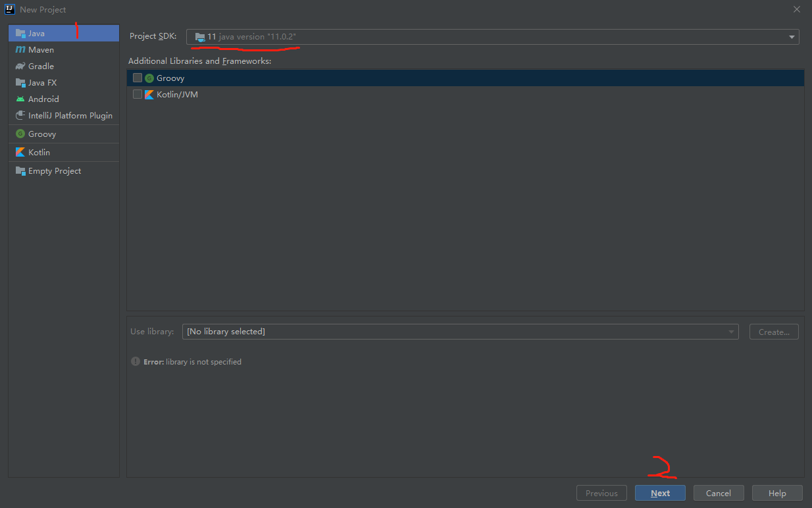The image size is (812, 508).
Task: Click the IntelliJ IDEA logo in title bar
Action: (x=10, y=9)
